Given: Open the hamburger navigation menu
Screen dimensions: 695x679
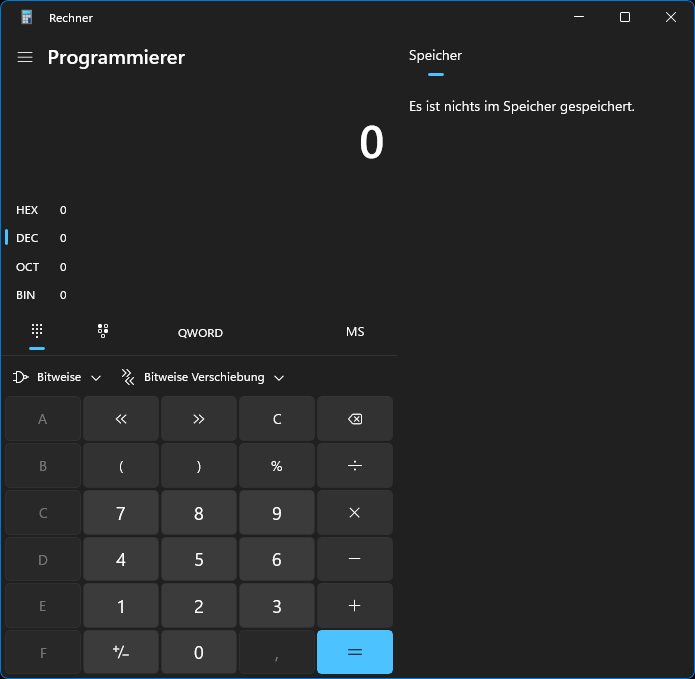Looking at the screenshot, I should (25, 58).
